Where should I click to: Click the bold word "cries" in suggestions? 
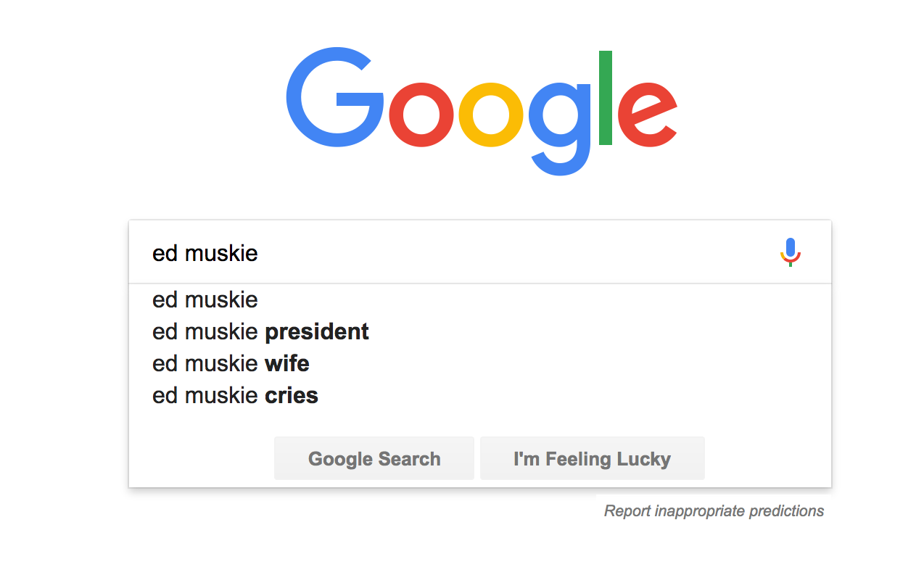[x=292, y=395]
